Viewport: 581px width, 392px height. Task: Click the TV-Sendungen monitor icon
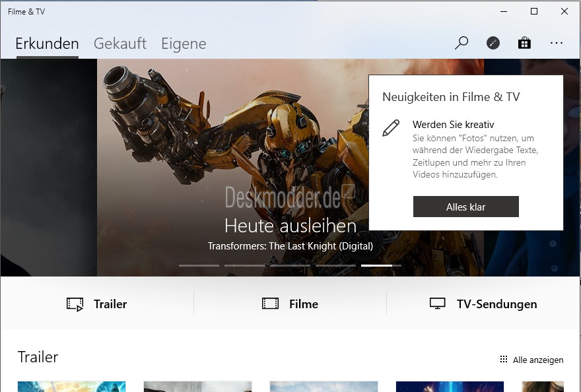coord(437,304)
